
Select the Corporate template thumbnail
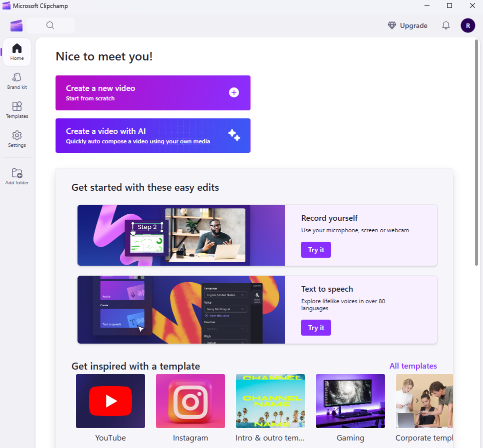click(x=424, y=401)
